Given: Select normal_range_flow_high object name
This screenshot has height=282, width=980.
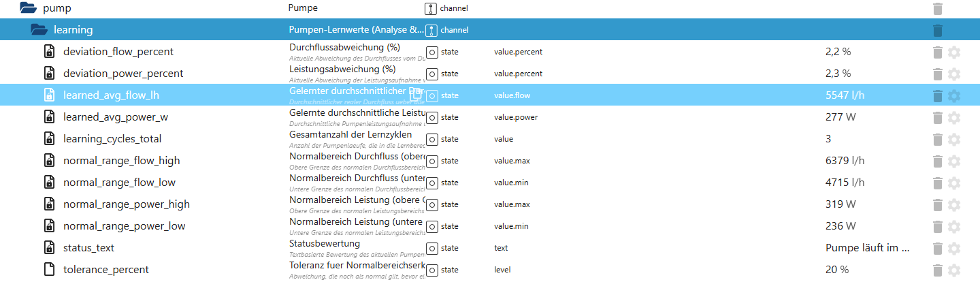Looking at the screenshot, I should point(122,161).
